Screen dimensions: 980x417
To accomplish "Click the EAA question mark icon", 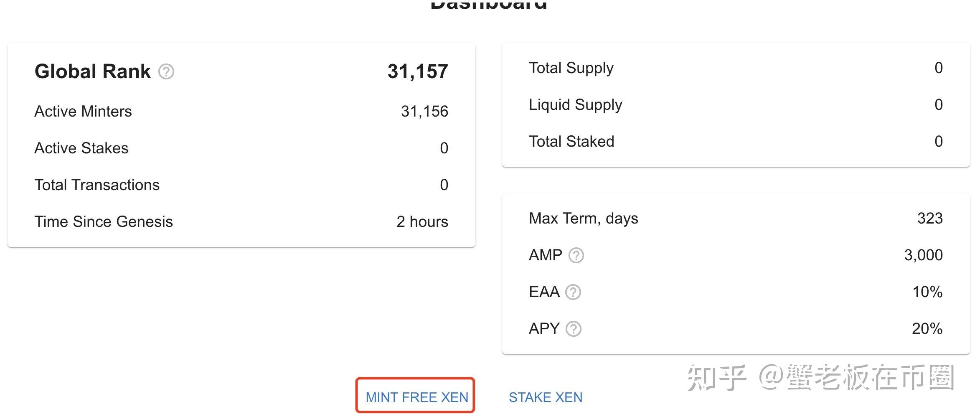I will click(573, 292).
